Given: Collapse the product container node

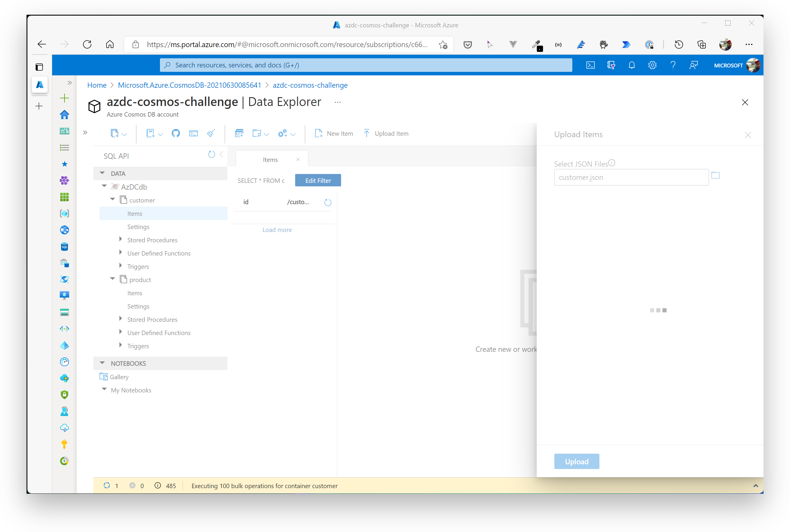Looking at the screenshot, I should coord(113,279).
